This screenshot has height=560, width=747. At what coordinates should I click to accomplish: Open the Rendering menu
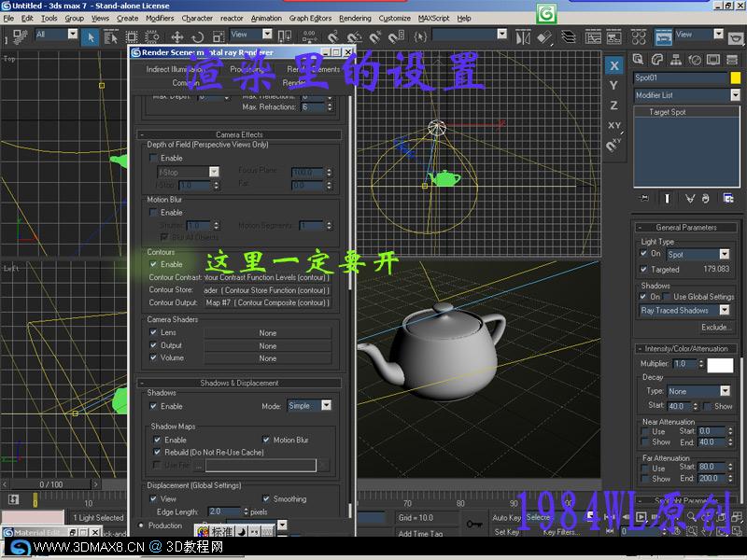pos(354,18)
